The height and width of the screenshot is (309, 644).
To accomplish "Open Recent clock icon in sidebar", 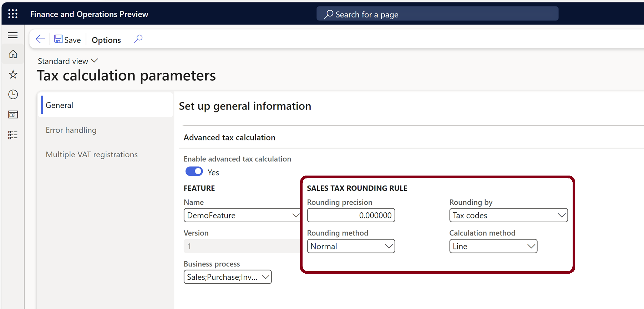I will click(13, 94).
